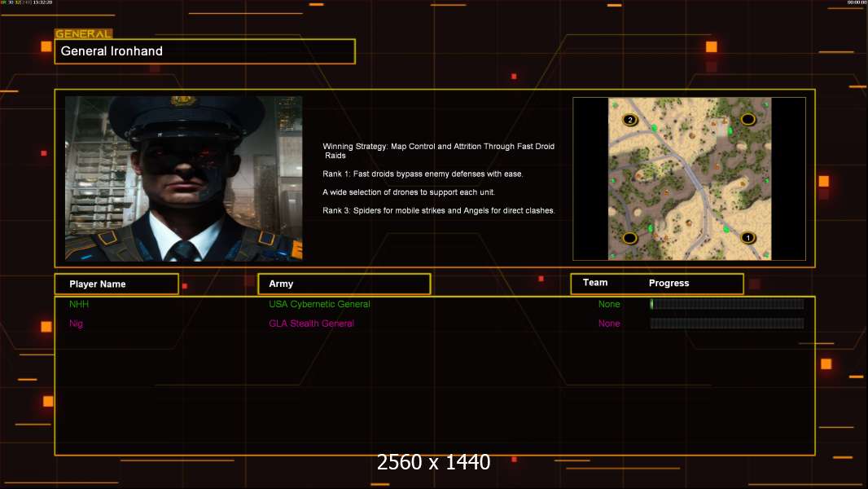Click Nig's empty loading progress bar
868x489 pixels.
[x=727, y=324]
